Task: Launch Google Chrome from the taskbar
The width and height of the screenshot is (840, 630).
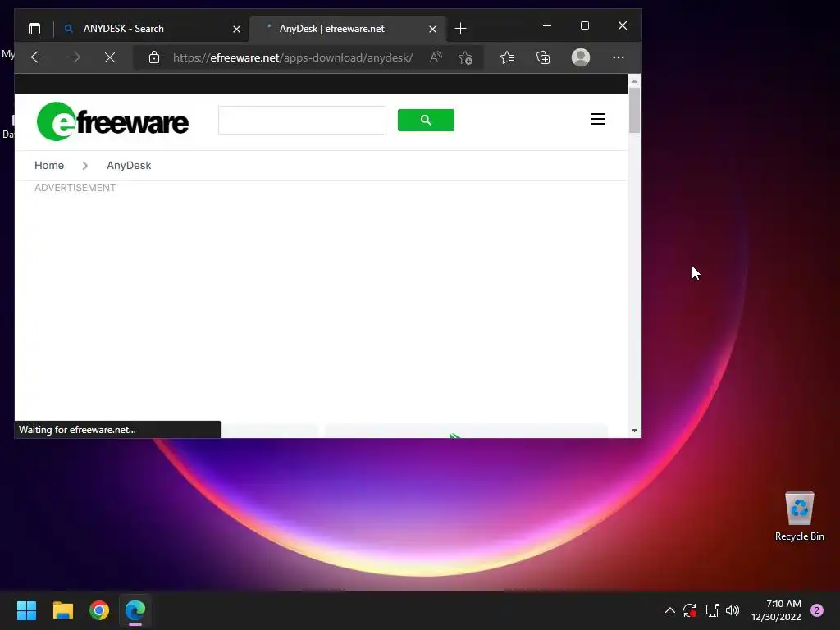Action: coord(99,610)
